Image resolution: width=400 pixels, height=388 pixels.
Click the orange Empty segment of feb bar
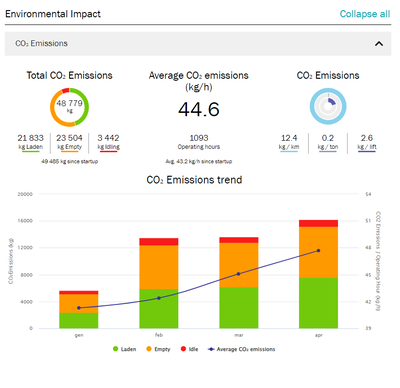159,267
